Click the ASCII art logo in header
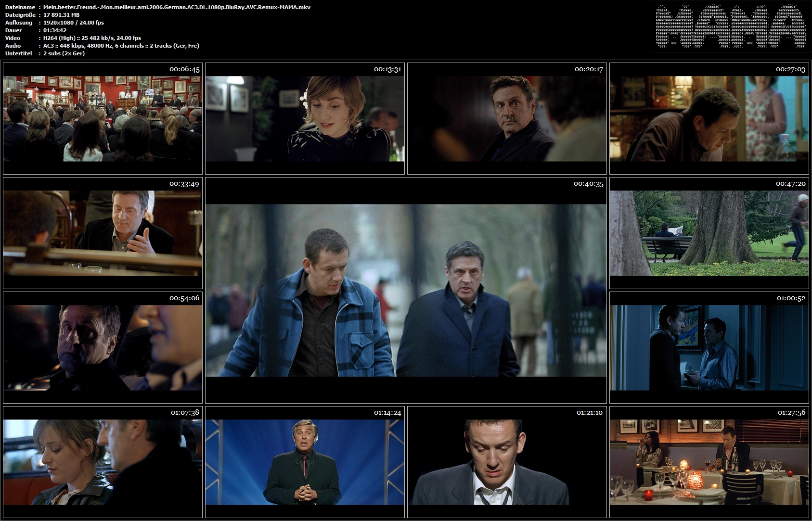Image resolution: width=812 pixels, height=521 pixels. [731, 27]
